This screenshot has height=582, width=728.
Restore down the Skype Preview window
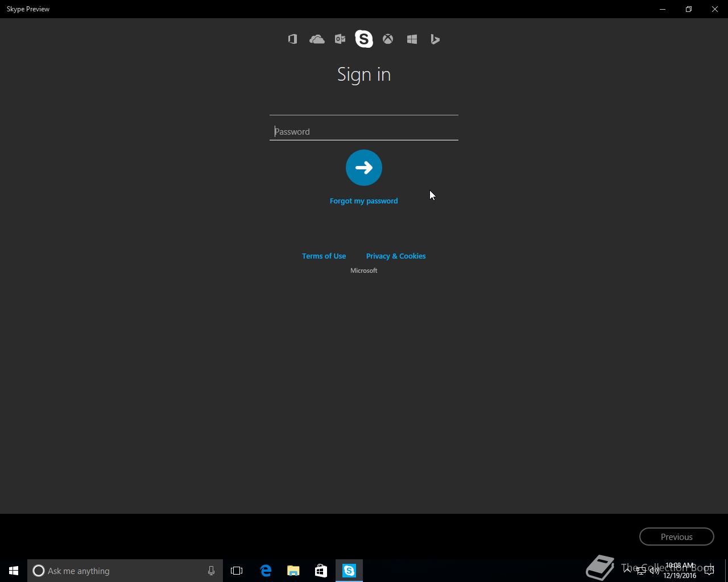click(689, 9)
